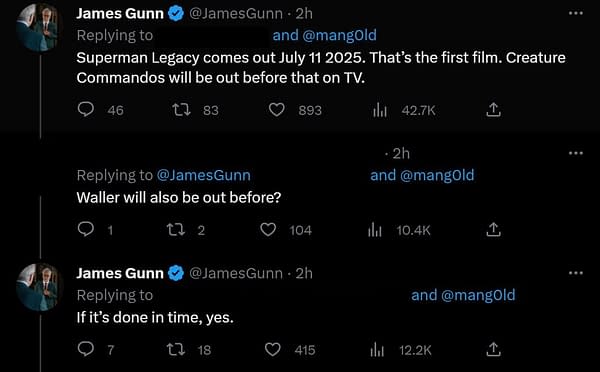Open James Gunn's avatar on the first tweet

point(38,28)
